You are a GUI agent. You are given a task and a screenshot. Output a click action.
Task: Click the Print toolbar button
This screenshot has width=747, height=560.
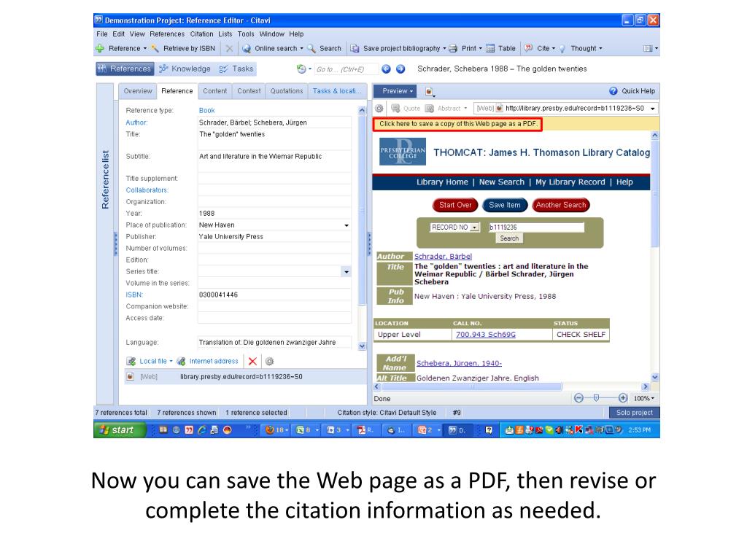click(465, 48)
